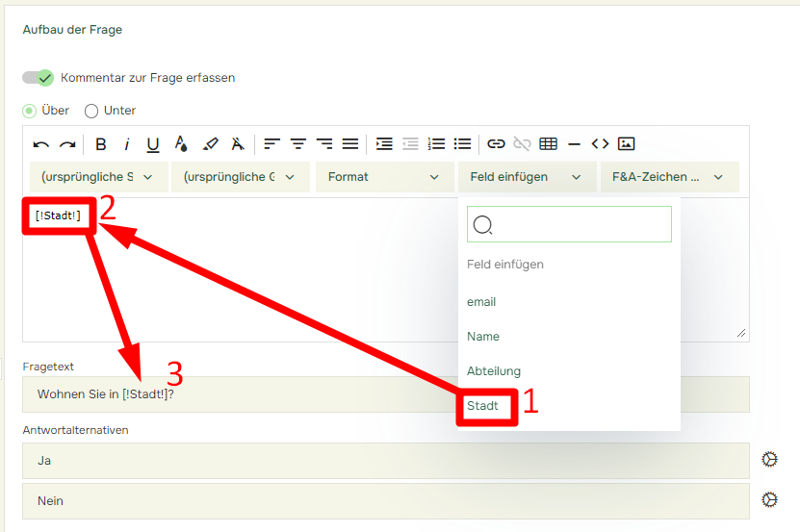Undo the last edit in the editor
This screenshot has height=532, width=800.
(40, 144)
